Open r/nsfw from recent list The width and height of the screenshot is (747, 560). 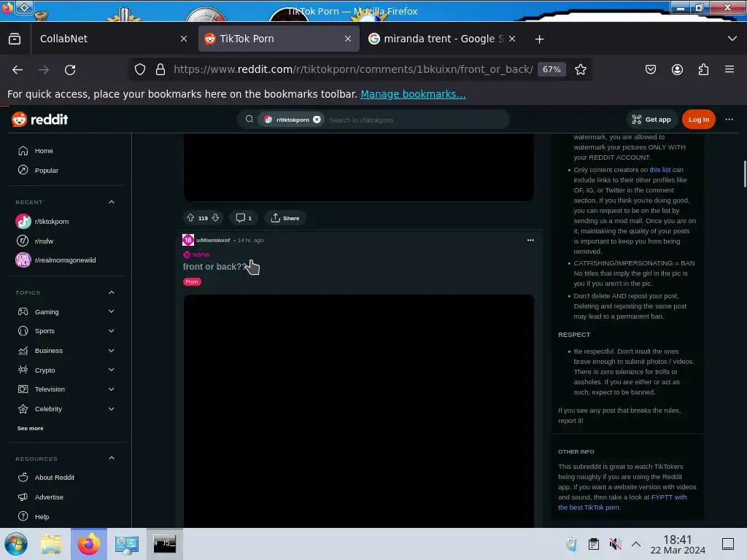point(66,241)
